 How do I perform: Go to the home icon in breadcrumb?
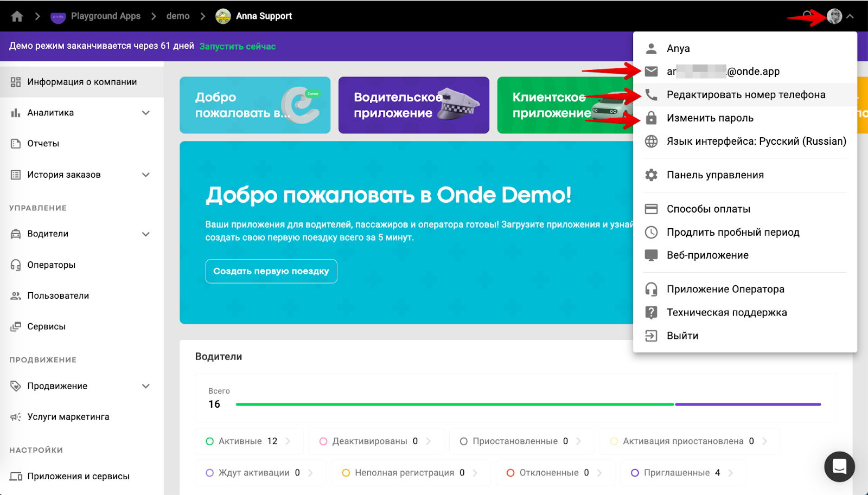point(17,16)
